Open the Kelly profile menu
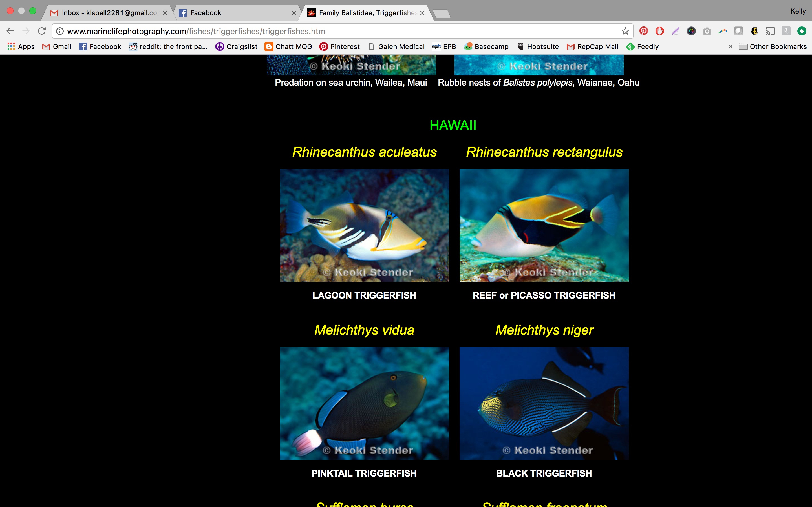This screenshot has width=812, height=507. point(798,11)
